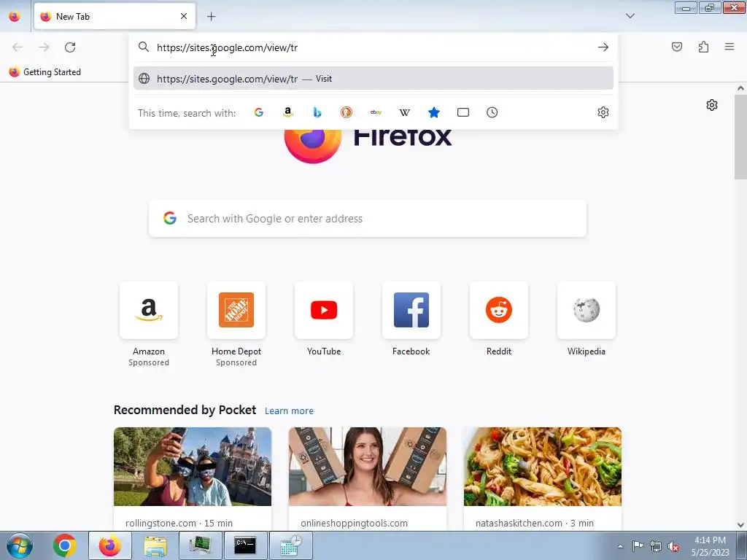The width and height of the screenshot is (747, 560).
Task: Click the forward navigation arrow
Action: point(44,47)
